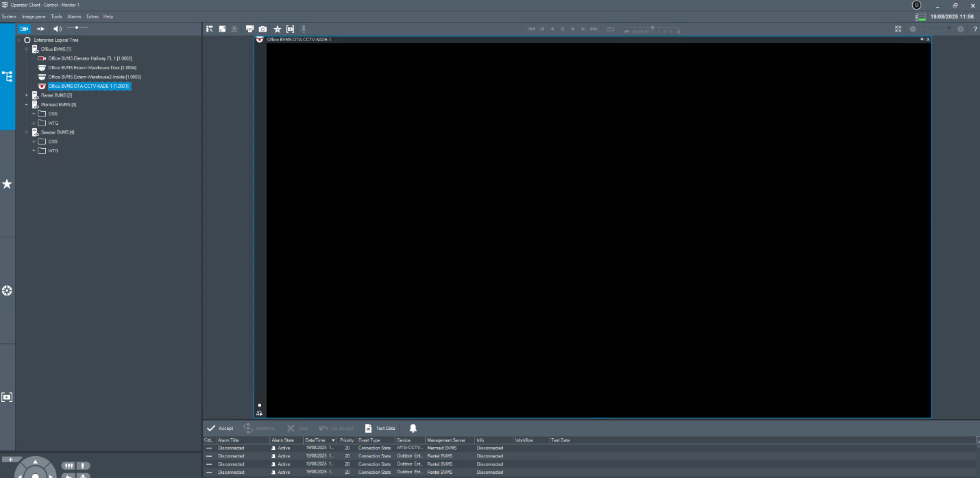Screen dimensions: 980x478
Task: Expand the OSS folder under Mermaid BVMS
Action: click(x=34, y=114)
